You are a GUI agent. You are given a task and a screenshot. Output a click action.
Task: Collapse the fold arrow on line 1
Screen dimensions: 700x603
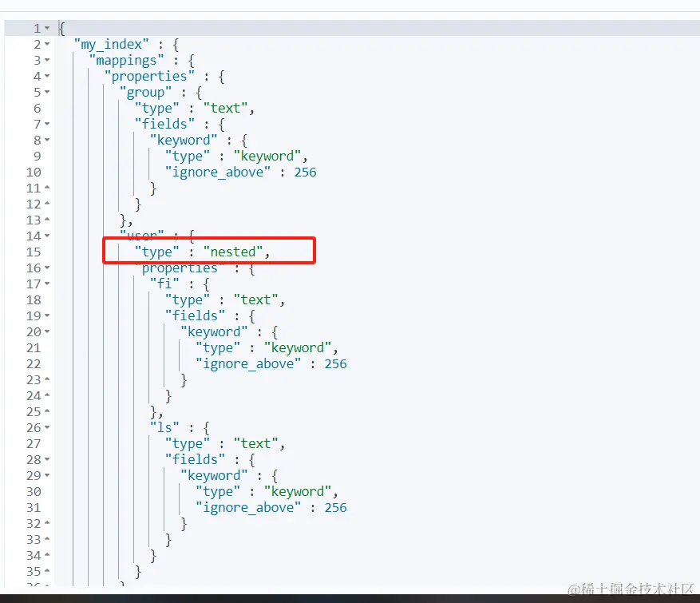47,28
